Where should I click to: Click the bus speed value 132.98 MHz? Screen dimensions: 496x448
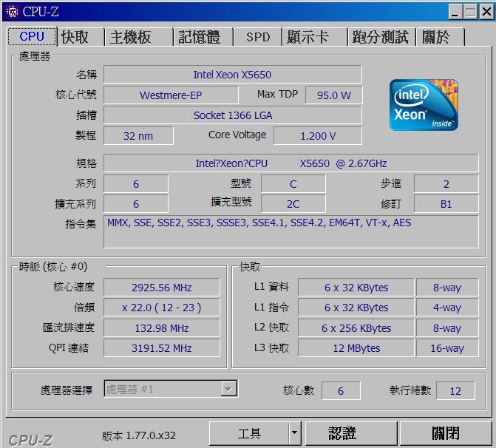[x=162, y=327]
